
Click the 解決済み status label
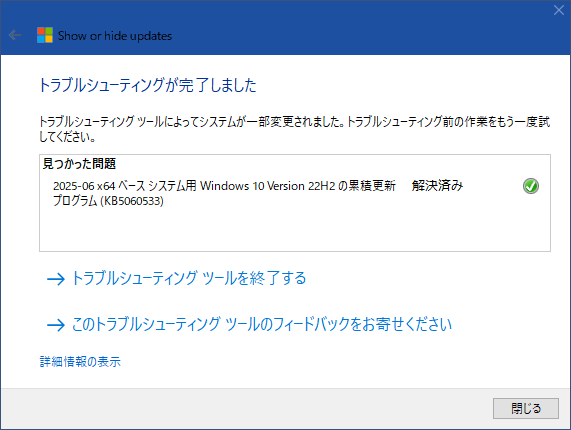437,186
